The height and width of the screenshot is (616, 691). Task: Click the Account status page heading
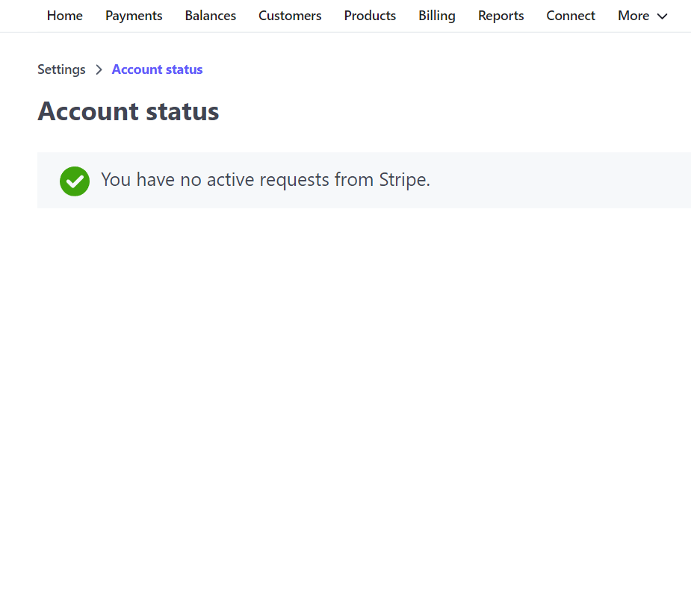tap(128, 111)
